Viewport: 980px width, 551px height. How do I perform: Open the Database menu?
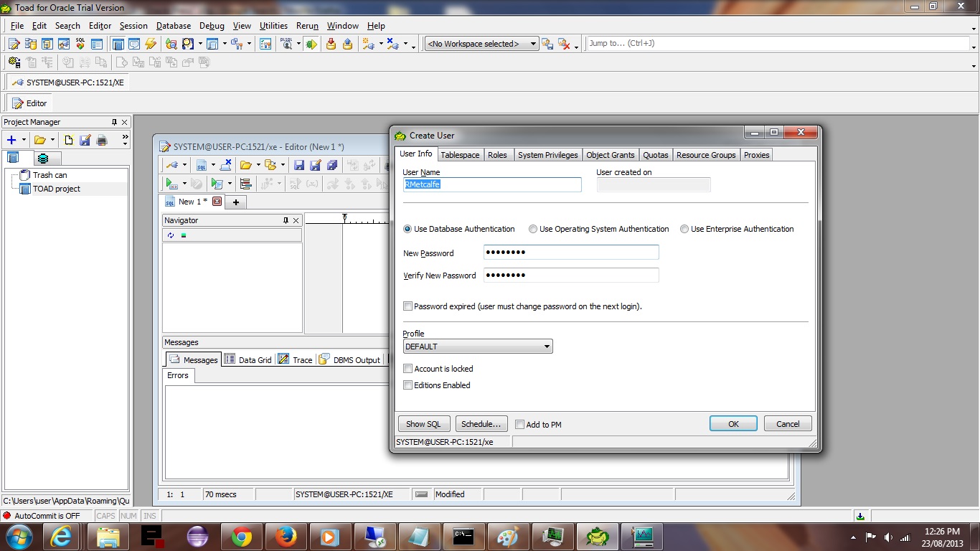tap(174, 26)
